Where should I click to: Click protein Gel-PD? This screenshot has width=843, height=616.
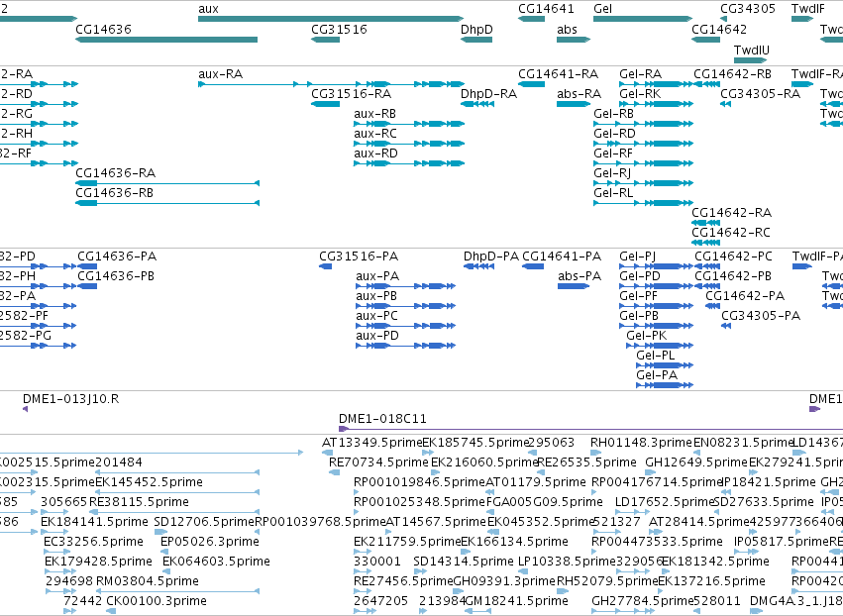point(640,276)
